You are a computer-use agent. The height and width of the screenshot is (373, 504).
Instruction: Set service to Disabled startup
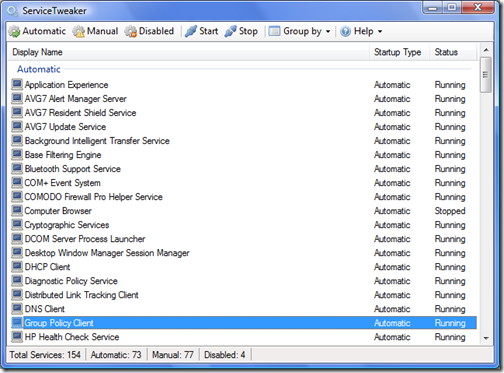[149, 31]
